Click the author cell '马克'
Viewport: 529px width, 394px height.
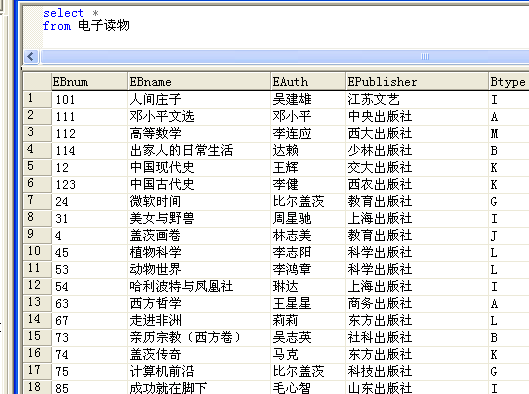coord(308,355)
